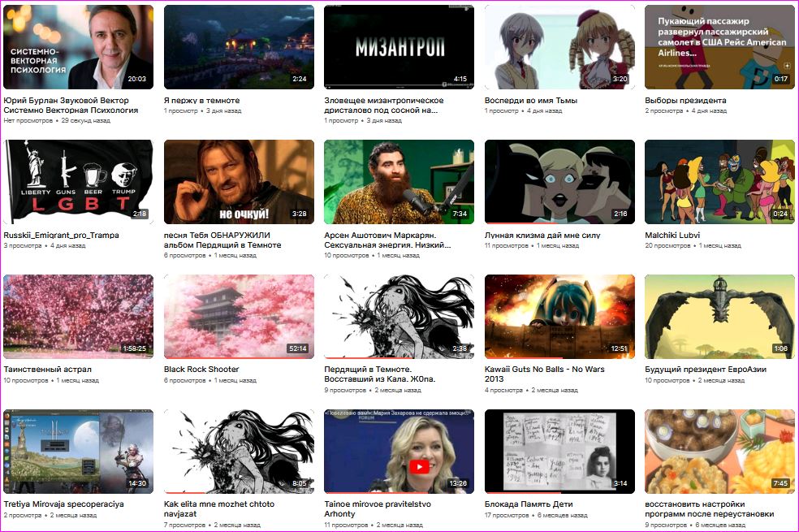
Task: Click title 'Tainoe mirovoe pravitelstvo Arhonty'
Action: tap(378, 509)
